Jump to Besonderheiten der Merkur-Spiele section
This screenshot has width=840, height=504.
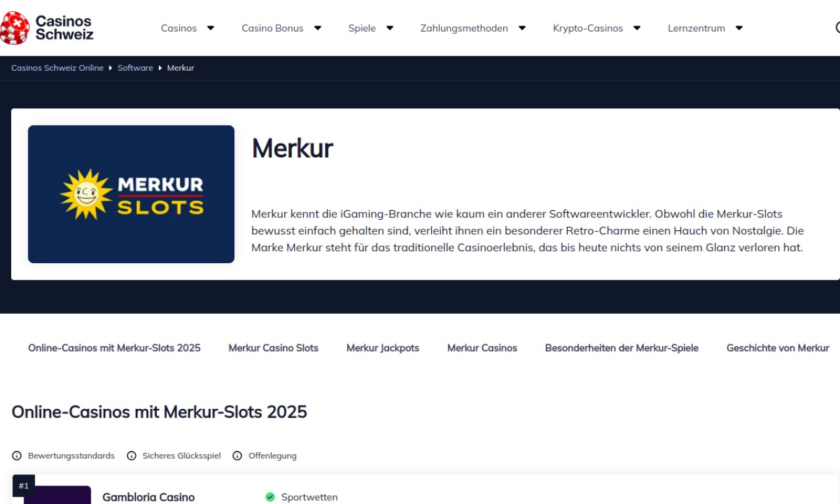[x=621, y=348]
